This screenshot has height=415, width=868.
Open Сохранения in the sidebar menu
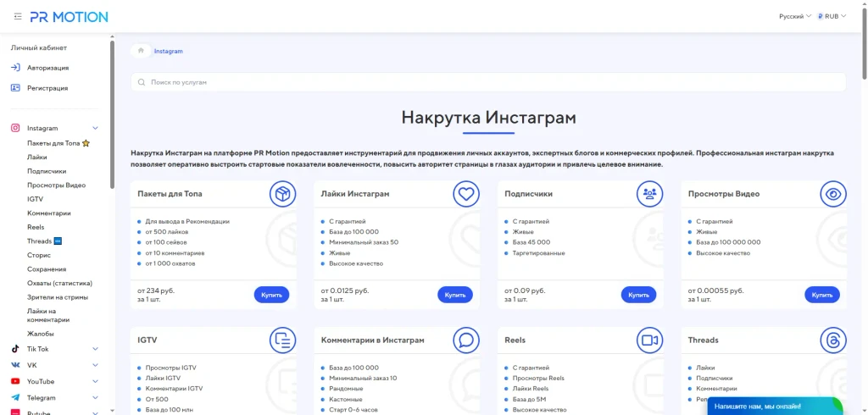[x=47, y=269]
